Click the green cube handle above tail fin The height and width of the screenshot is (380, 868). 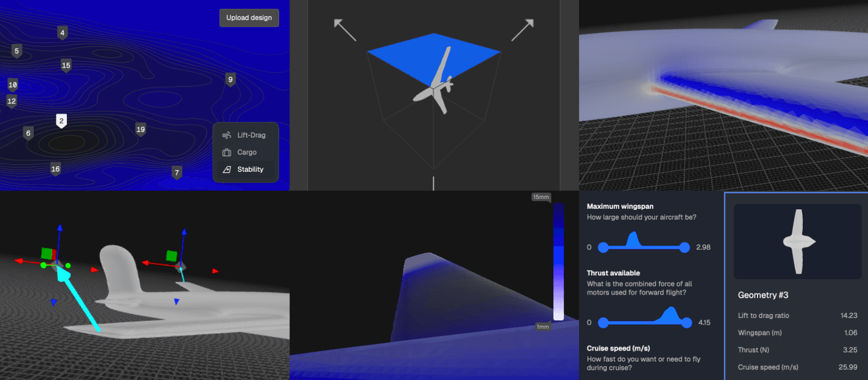pos(172,256)
